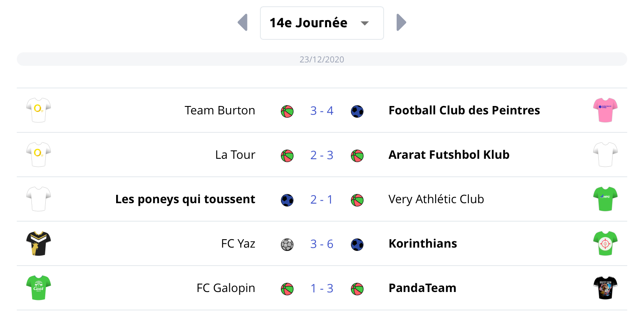Open the 3 - 6 score for FC Yaz match
This screenshot has width=644, height=323.
click(322, 244)
